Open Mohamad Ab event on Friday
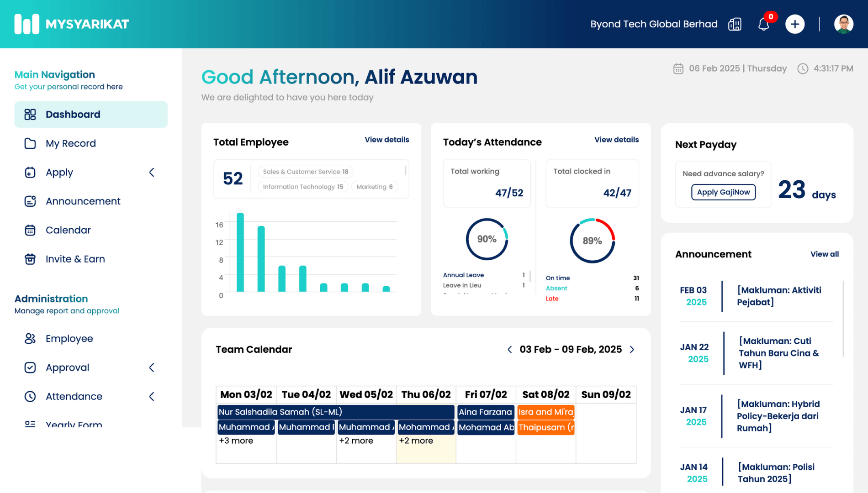The height and width of the screenshot is (493, 868). (486, 427)
